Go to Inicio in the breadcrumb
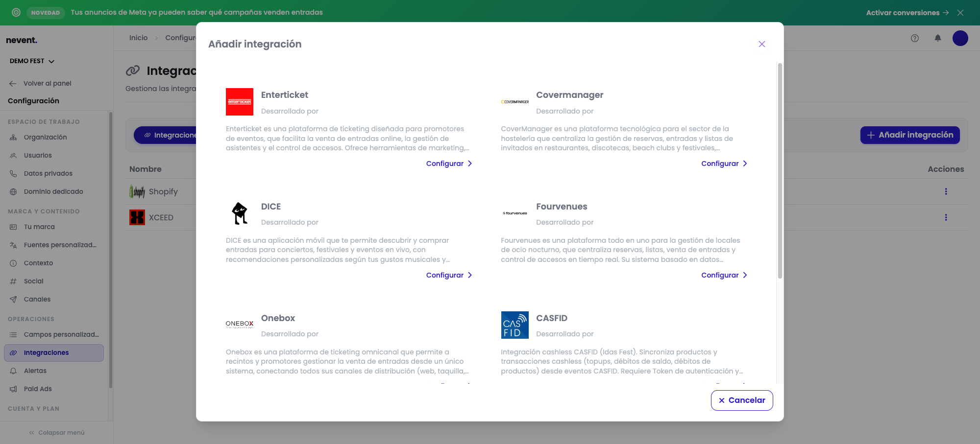The height and width of the screenshot is (444, 980). point(138,38)
